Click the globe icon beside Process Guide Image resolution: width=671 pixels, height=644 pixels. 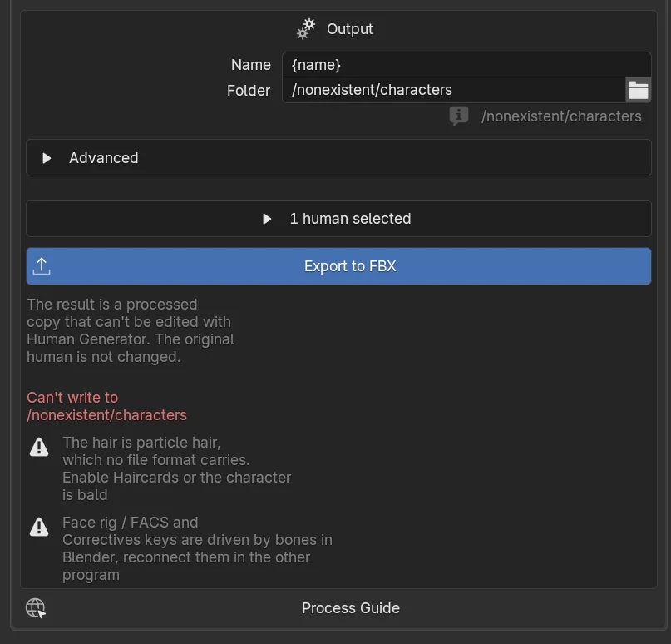pyautogui.click(x=36, y=608)
